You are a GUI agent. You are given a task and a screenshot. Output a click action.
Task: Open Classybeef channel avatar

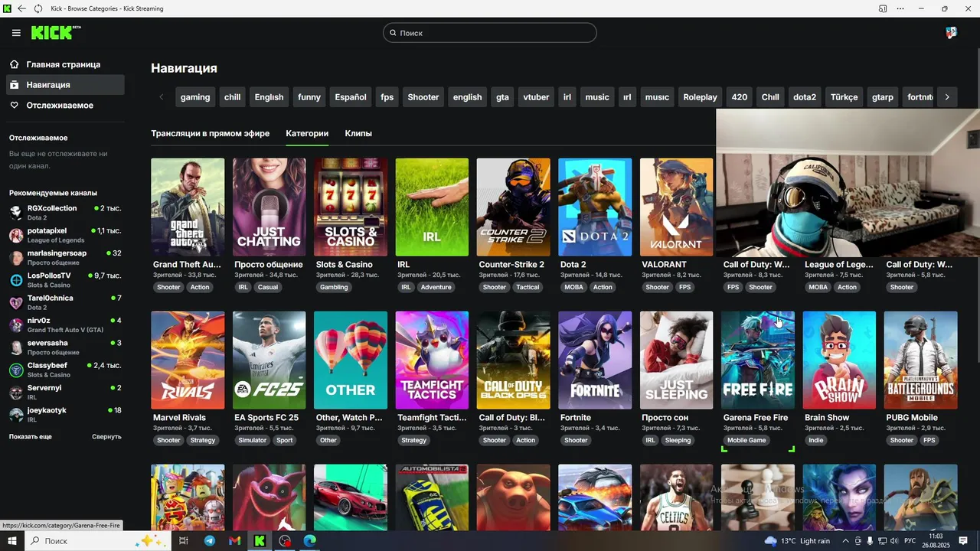[x=16, y=370]
